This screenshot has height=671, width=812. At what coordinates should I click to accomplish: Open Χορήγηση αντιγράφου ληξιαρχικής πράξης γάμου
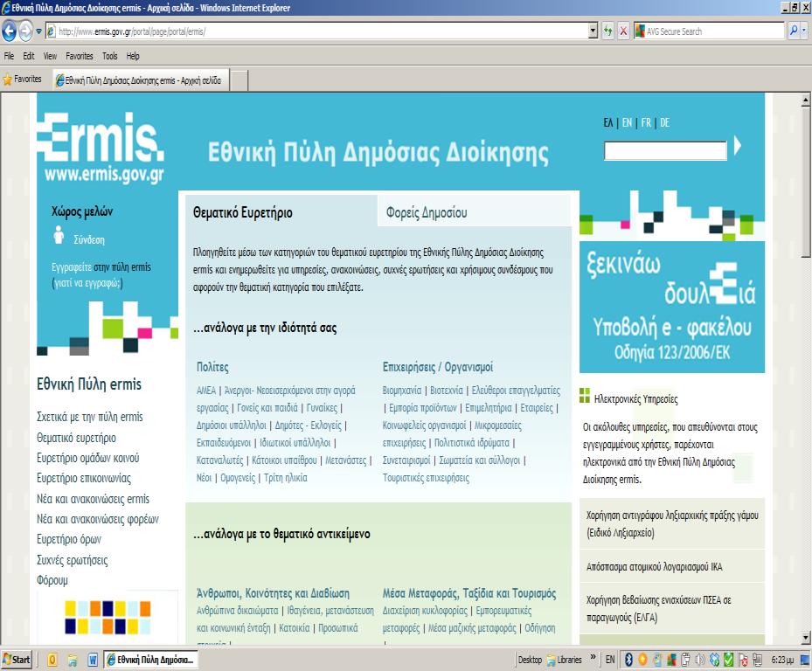click(672, 524)
